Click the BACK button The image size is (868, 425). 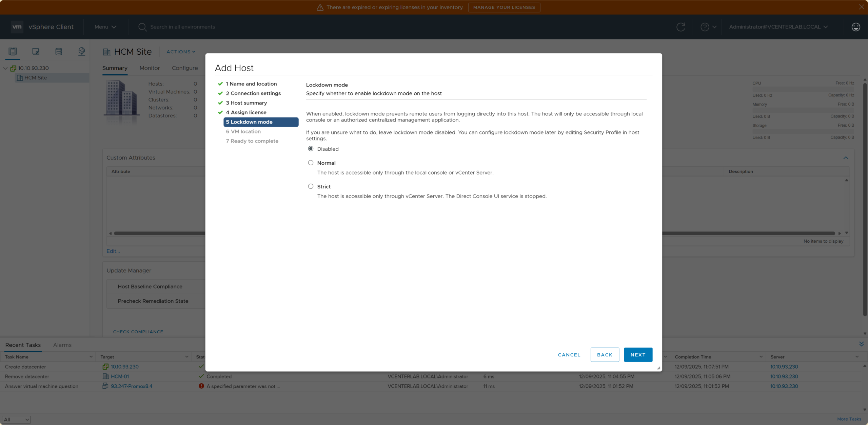click(x=605, y=355)
